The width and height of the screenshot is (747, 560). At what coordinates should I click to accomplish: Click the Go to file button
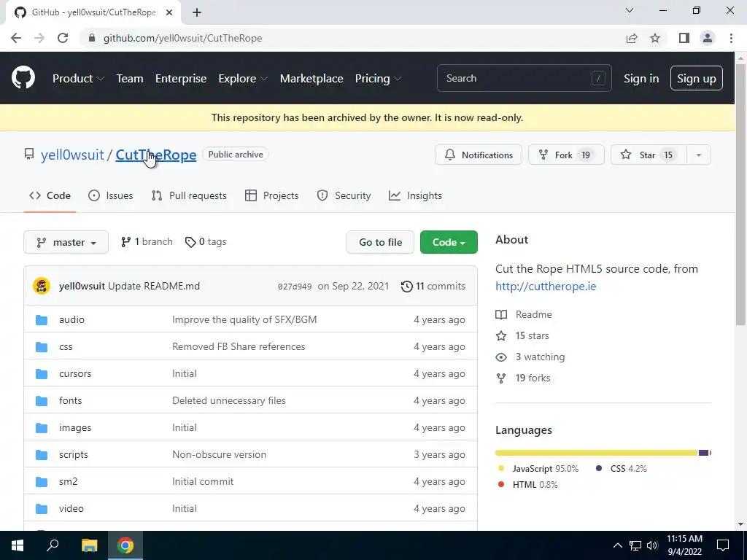tap(380, 242)
